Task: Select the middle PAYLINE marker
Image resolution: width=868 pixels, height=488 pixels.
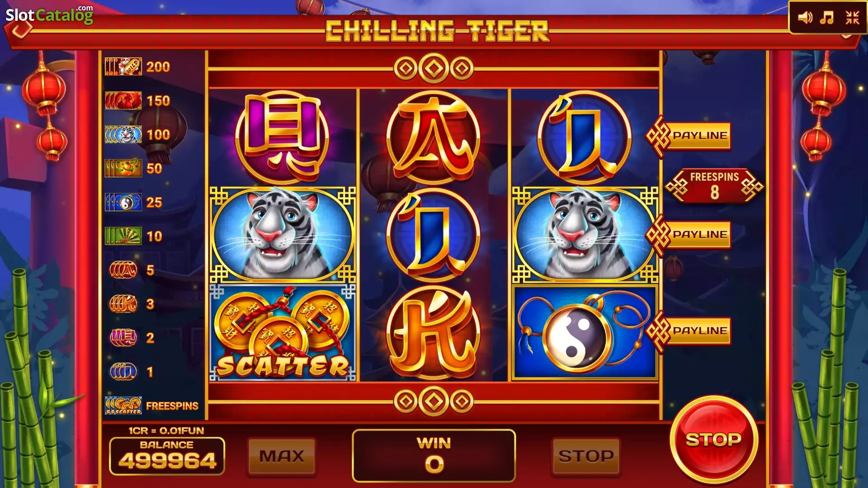Action: (689, 235)
